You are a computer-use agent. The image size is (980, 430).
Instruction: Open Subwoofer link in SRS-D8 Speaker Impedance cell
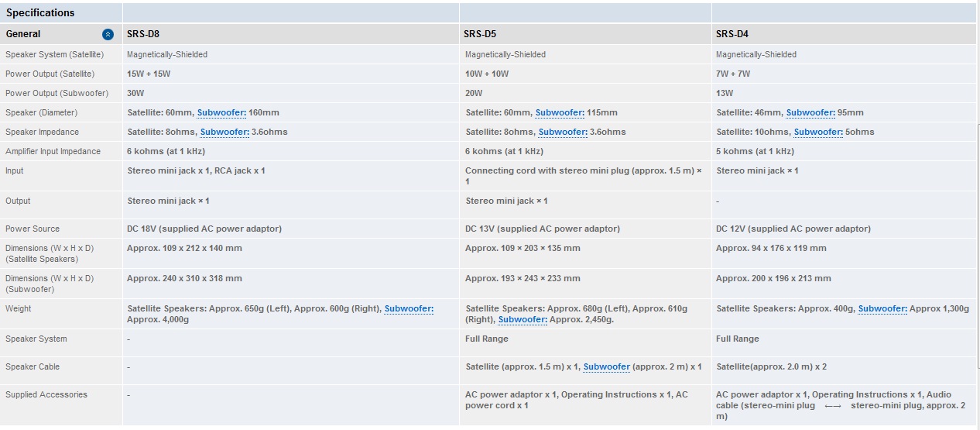[x=224, y=132]
